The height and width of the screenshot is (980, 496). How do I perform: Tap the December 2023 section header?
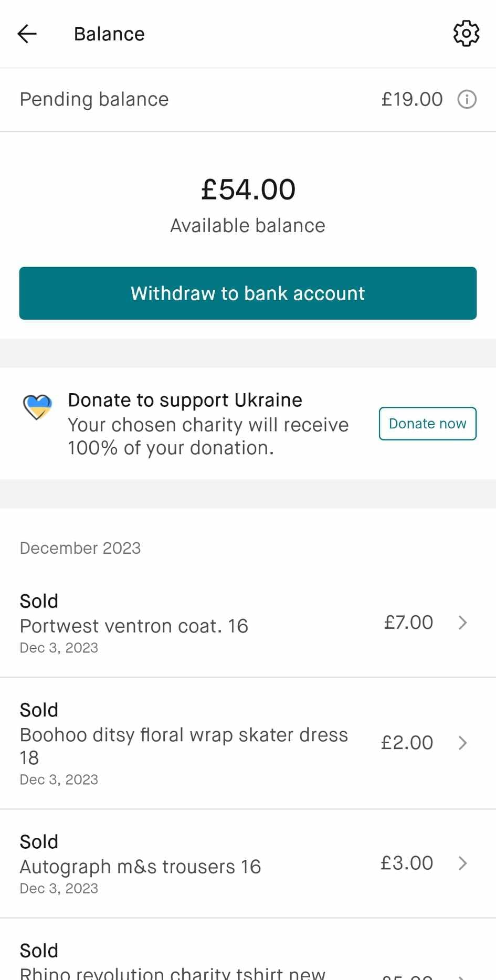[x=80, y=548]
